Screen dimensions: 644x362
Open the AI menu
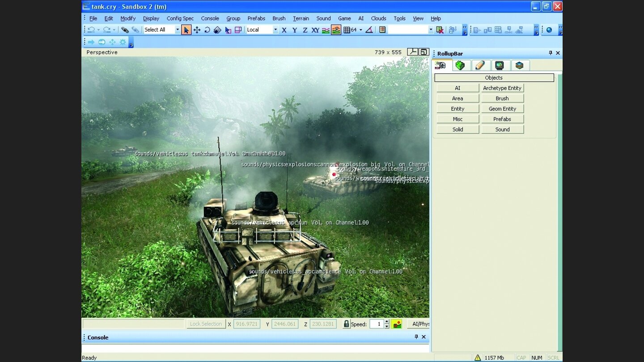tap(361, 18)
